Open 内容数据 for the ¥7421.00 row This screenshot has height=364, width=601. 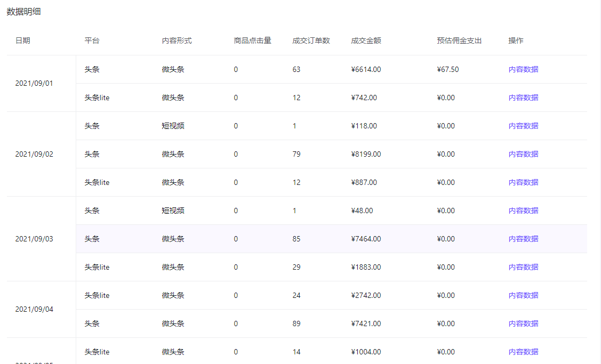click(523, 324)
